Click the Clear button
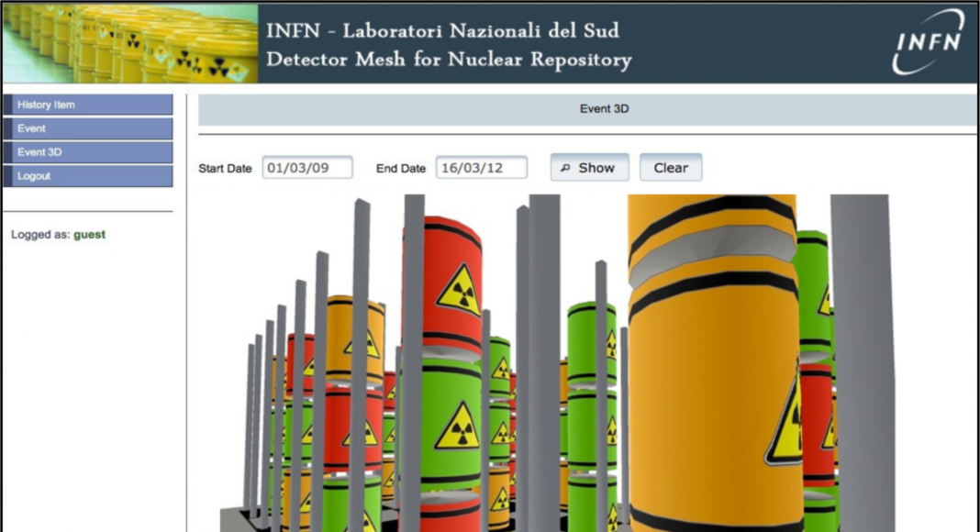Screen dimensions: 980x532 pyautogui.click(x=671, y=167)
